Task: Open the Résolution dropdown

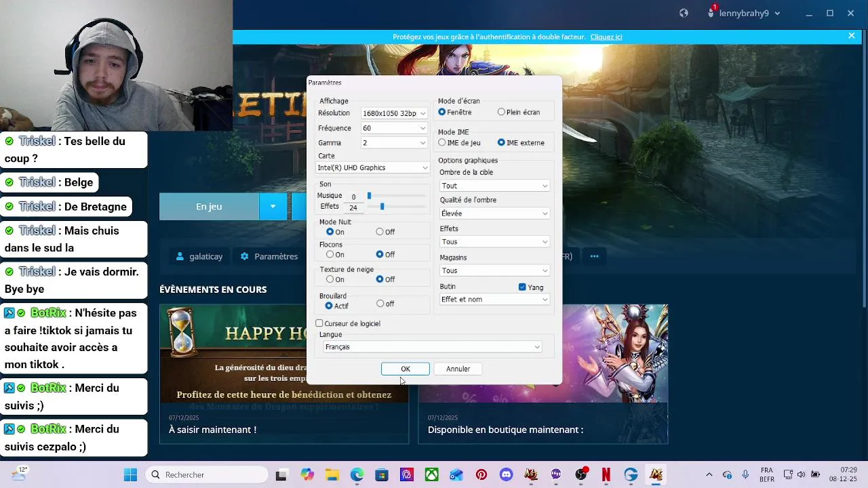Action: (x=394, y=113)
